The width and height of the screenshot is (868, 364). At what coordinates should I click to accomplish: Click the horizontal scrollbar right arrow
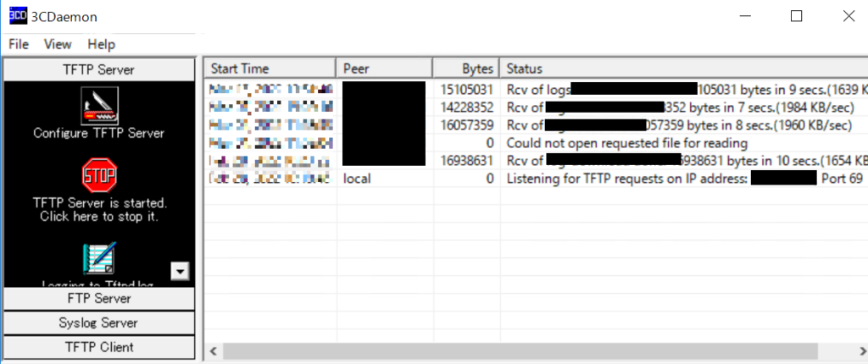tap(861, 350)
